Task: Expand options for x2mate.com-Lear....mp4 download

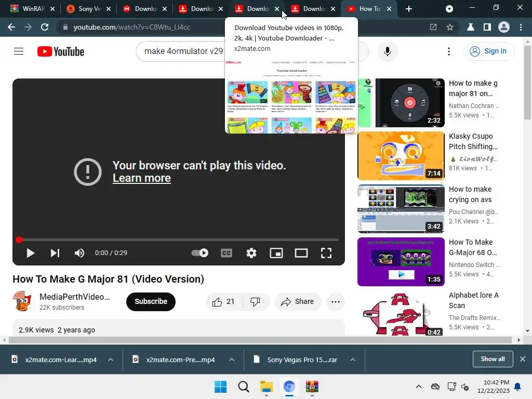Action: (111, 360)
